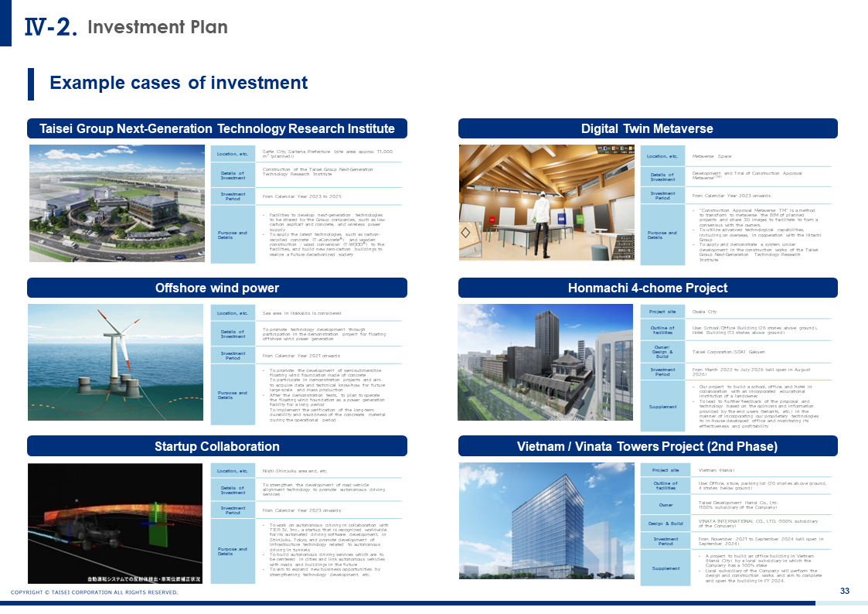Select "Sea area in Hokkaido is considered" text
The height and width of the screenshot is (614, 868).
[301, 313]
